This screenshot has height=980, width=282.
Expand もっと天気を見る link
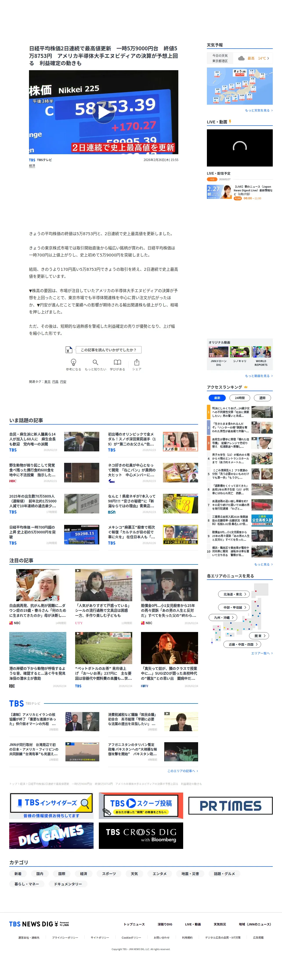point(259,110)
